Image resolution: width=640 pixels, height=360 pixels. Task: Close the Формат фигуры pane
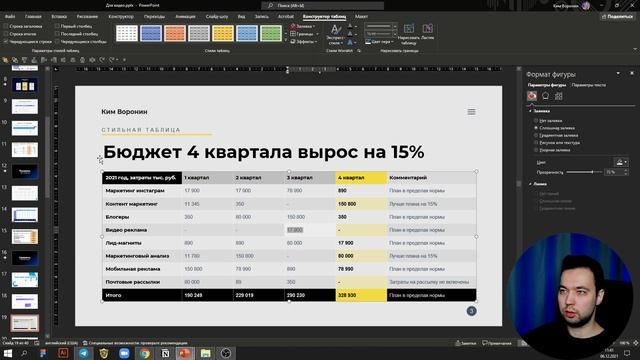(x=632, y=74)
